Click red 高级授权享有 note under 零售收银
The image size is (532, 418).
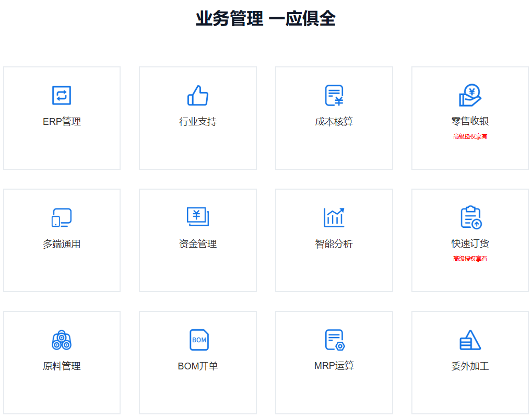[470, 136]
